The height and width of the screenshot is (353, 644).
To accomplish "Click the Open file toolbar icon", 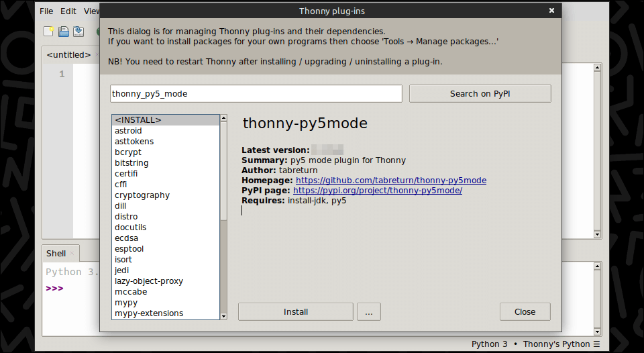I will click(x=64, y=32).
